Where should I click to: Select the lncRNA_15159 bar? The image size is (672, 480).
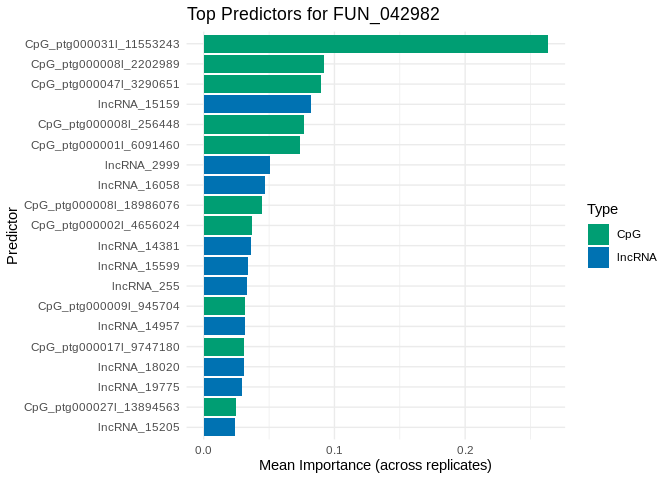[x=257, y=104]
